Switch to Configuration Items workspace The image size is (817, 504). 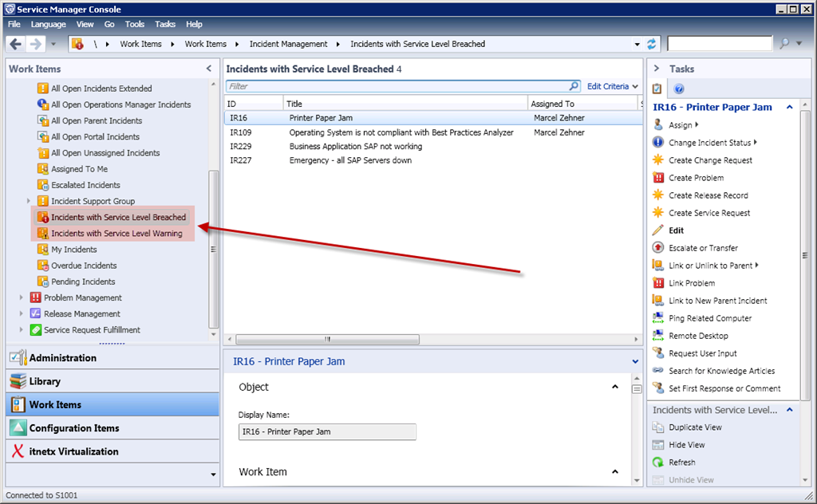(74, 428)
